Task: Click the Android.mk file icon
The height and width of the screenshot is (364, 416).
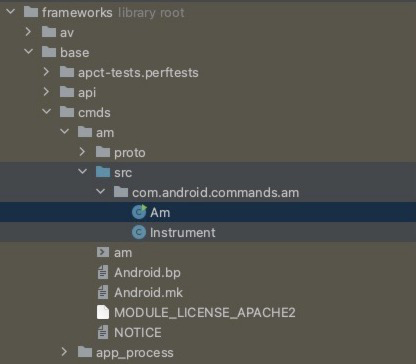Action: coord(103,293)
